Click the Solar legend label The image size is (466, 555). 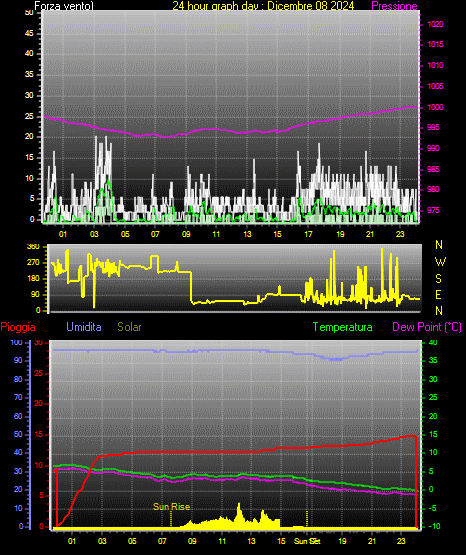coord(130,327)
